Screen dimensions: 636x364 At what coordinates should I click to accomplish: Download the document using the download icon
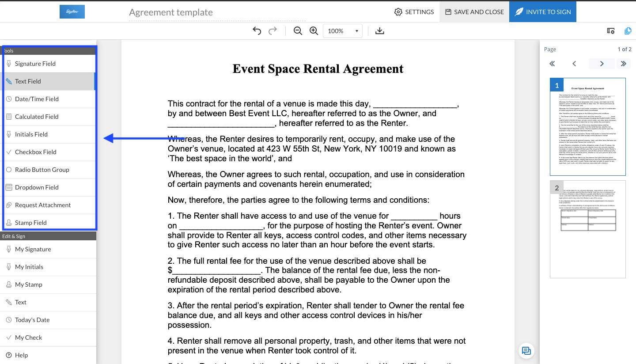pos(379,31)
